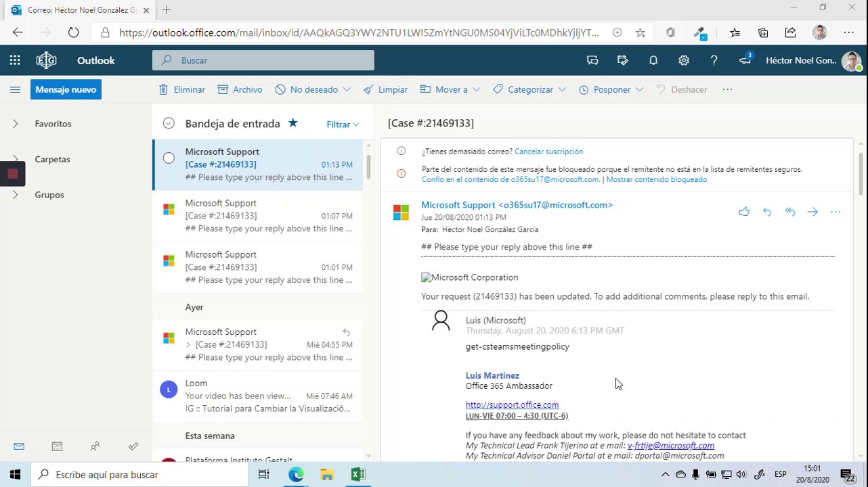This screenshot has height=487, width=868.
Task: Select the 01:13 PM Microsoft Support message circle
Action: click(169, 158)
